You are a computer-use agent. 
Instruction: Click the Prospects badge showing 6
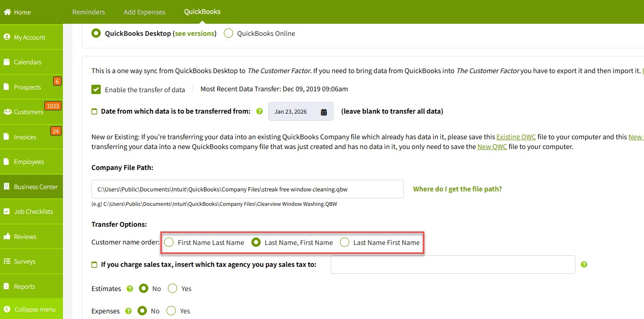point(57,81)
